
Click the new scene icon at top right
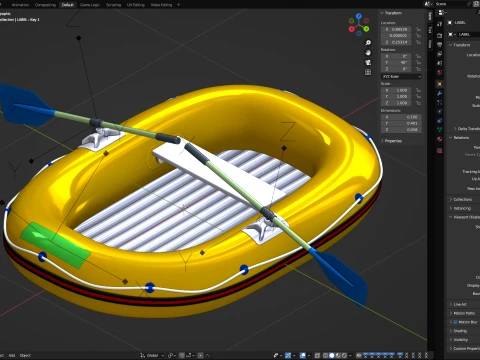pyautogui.click(x=477, y=4)
